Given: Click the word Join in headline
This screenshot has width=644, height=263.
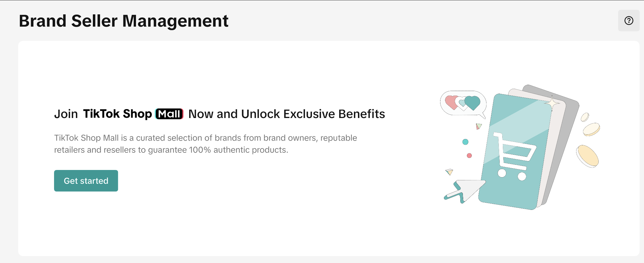Looking at the screenshot, I should (66, 114).
